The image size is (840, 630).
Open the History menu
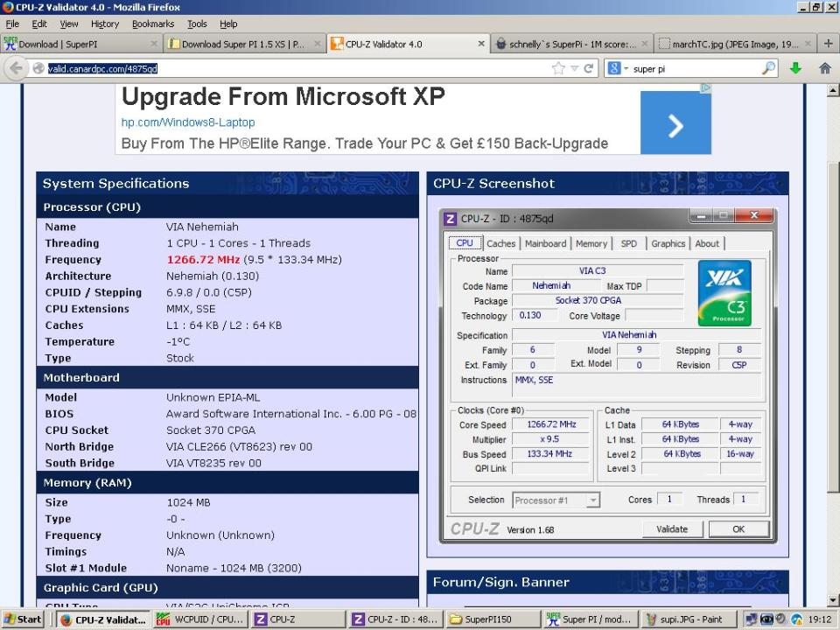coord(104,24)
